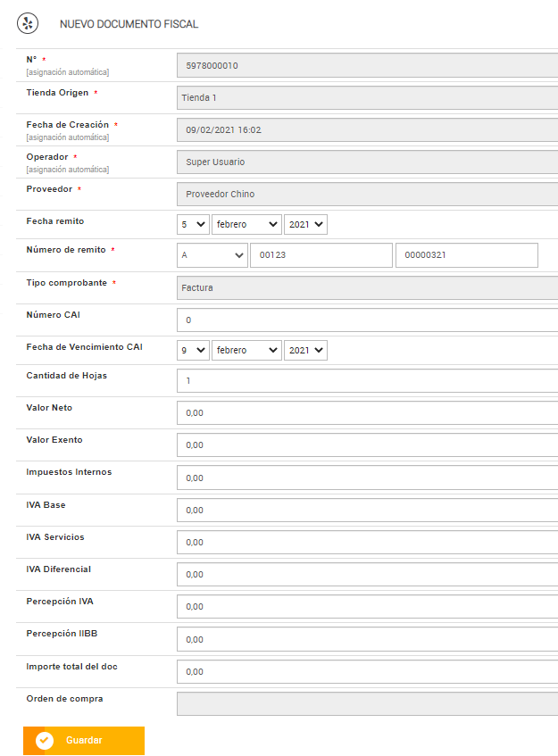Click the Número CAI input field

point(367,320)
